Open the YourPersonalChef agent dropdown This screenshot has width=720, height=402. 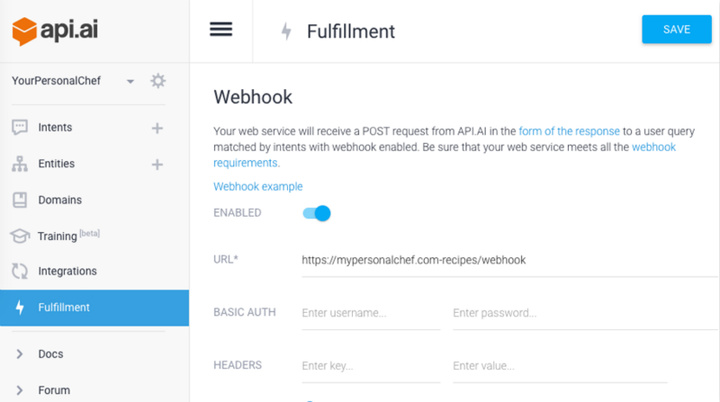pyautogui.click(x=130, y=81)
